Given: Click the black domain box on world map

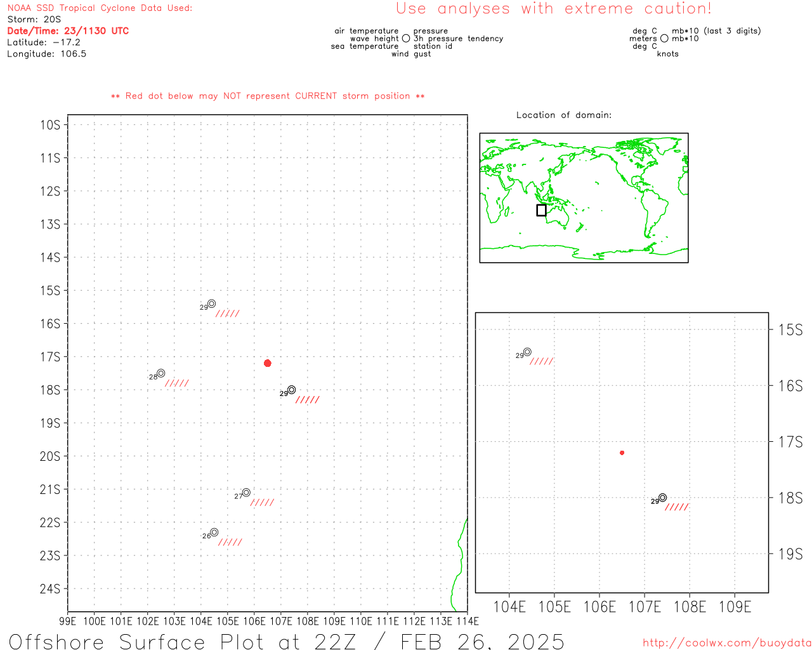Looking at the screenshot, I should 541,210.
